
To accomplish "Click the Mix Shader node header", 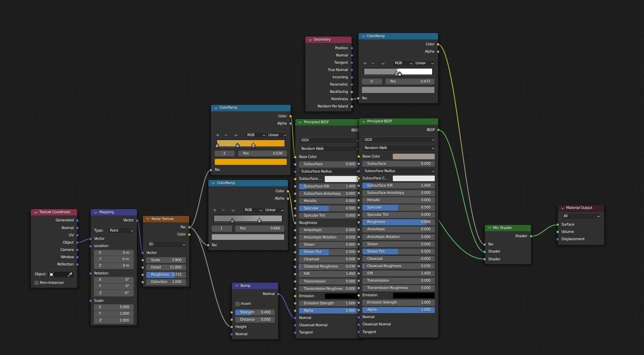I will click(508, 228).
